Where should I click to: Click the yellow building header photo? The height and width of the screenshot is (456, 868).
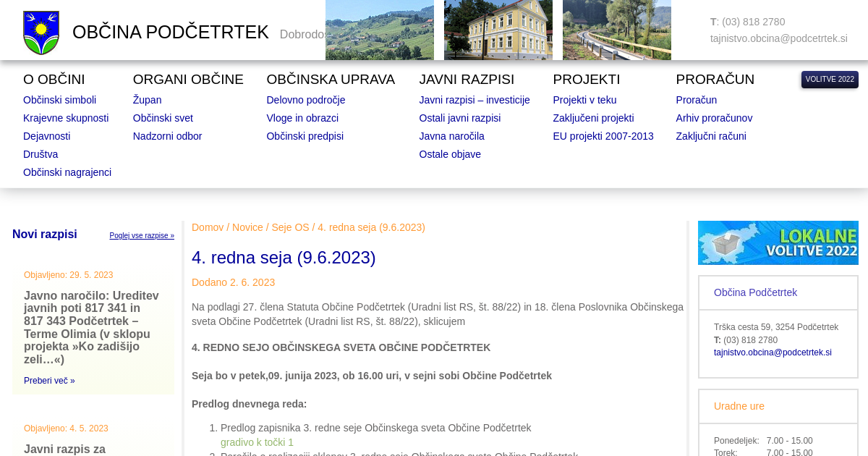[x=498, y=30]
